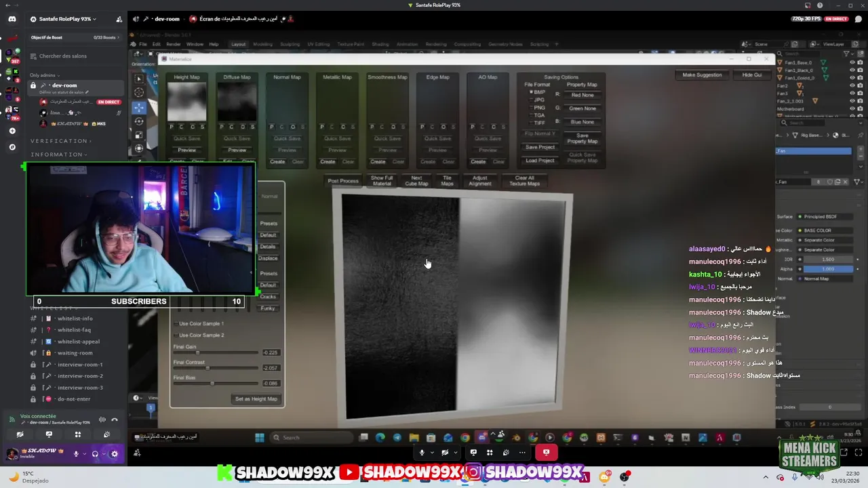
Task: Select Blender's Rotate tool in stream
Action: (139, 121)
